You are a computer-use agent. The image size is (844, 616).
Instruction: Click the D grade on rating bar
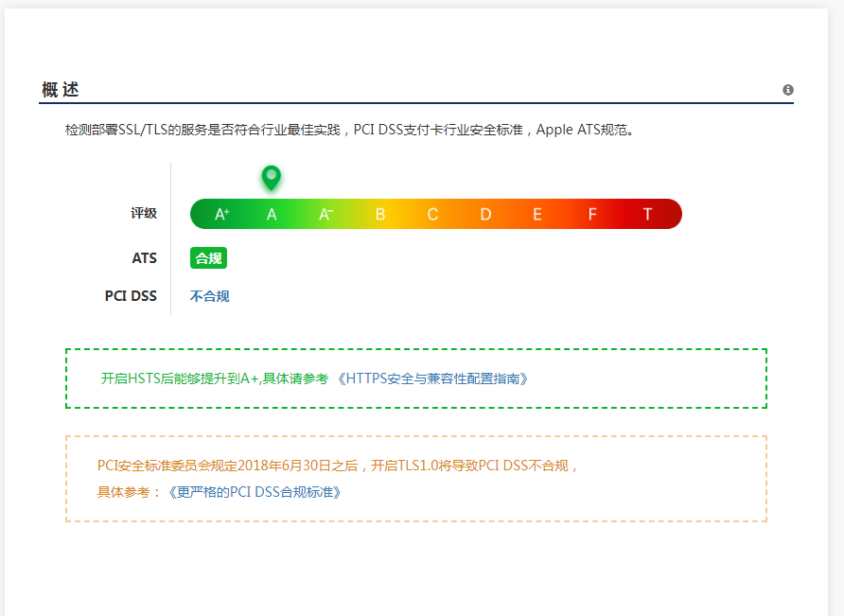[485, 214]
